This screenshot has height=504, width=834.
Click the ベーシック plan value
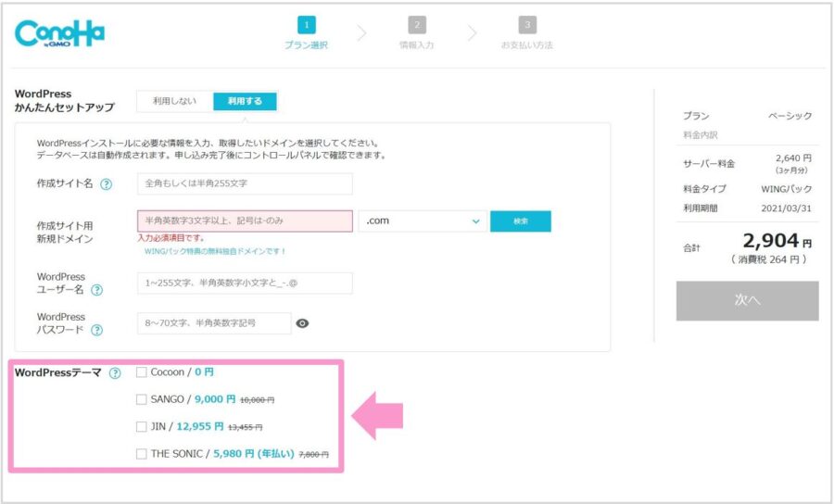click(790, 116)
